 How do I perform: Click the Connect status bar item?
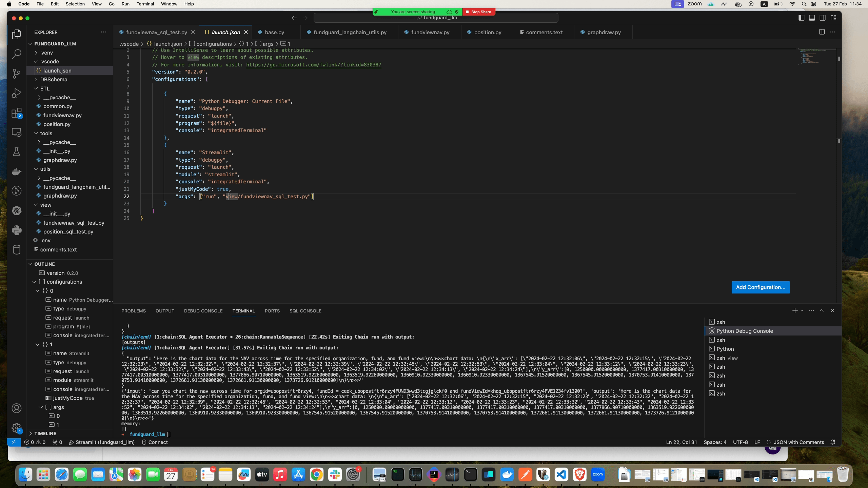[154, 442]
